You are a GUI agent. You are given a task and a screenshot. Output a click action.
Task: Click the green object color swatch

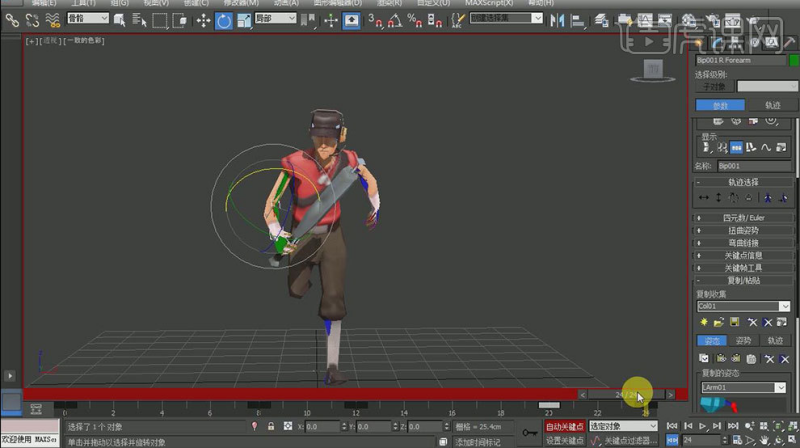(794, 60)
